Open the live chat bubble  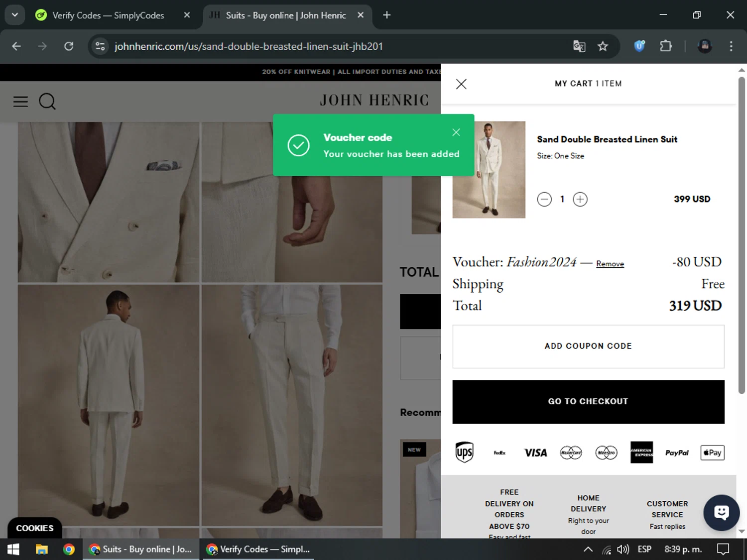pos(721,512)
